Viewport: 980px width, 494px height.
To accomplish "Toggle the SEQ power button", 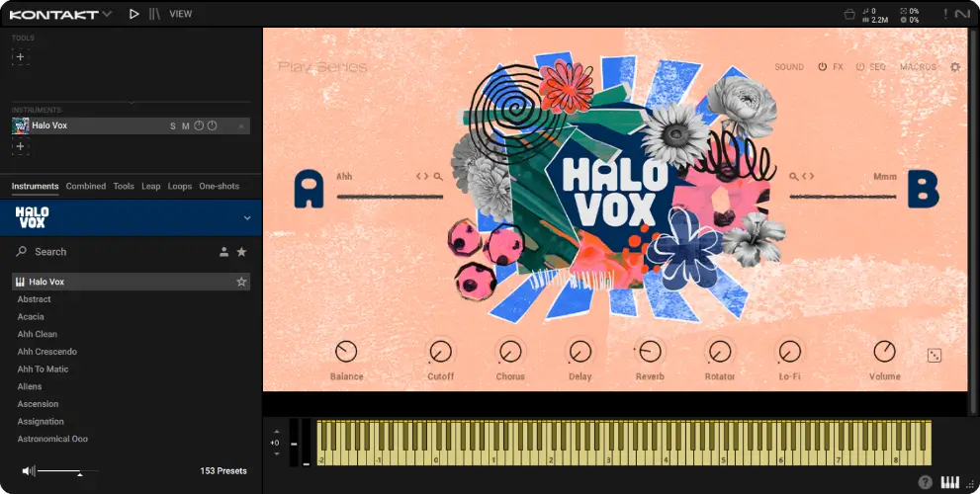I will coord(860,67).
